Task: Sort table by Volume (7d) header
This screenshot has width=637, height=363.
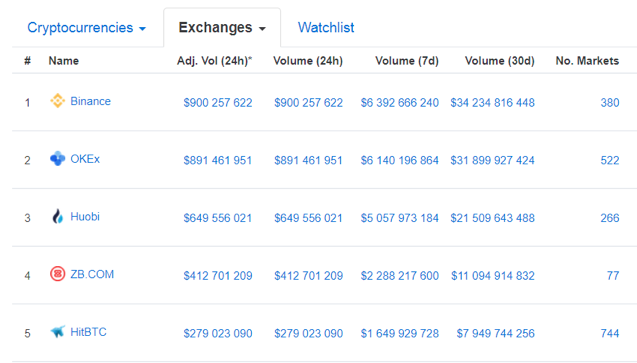Action: [x=407, y=61]
